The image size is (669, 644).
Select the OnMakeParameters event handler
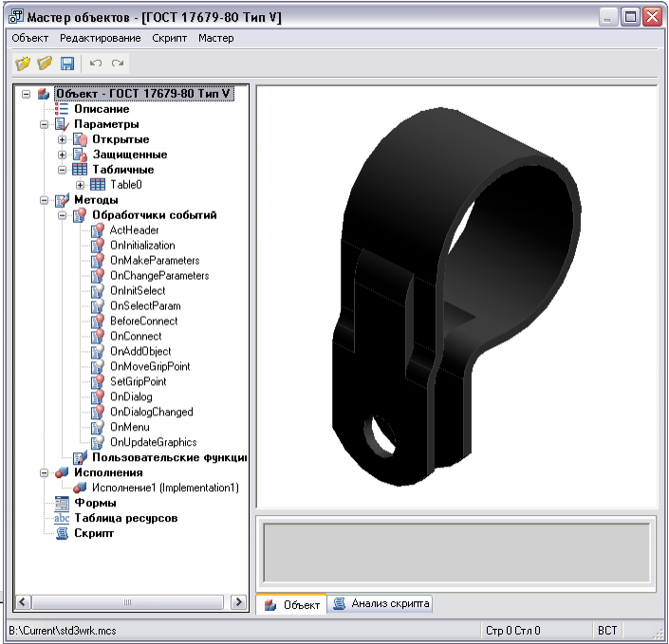(x=155, y=261)
